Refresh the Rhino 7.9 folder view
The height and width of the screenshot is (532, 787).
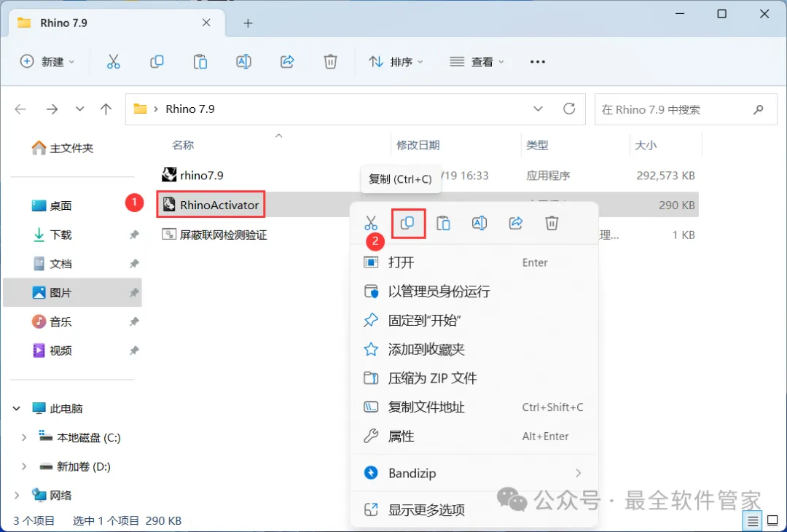pos(569,109)
